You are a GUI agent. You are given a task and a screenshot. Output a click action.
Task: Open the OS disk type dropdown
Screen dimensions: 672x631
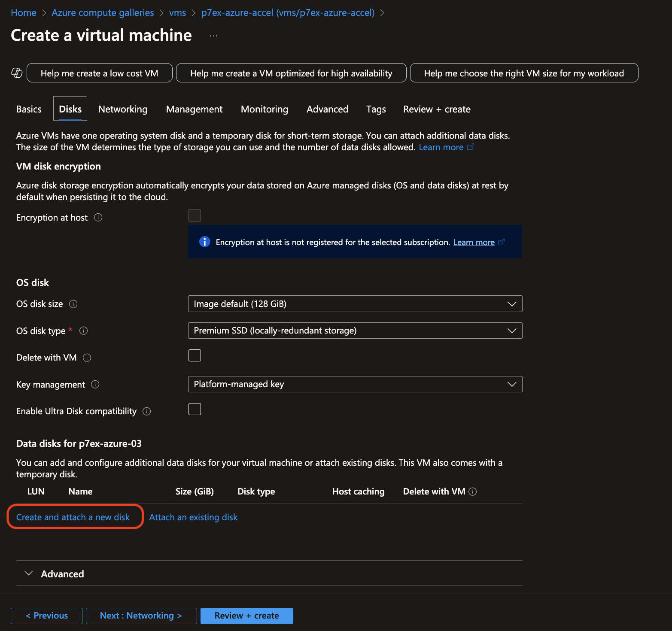(355, 331)
